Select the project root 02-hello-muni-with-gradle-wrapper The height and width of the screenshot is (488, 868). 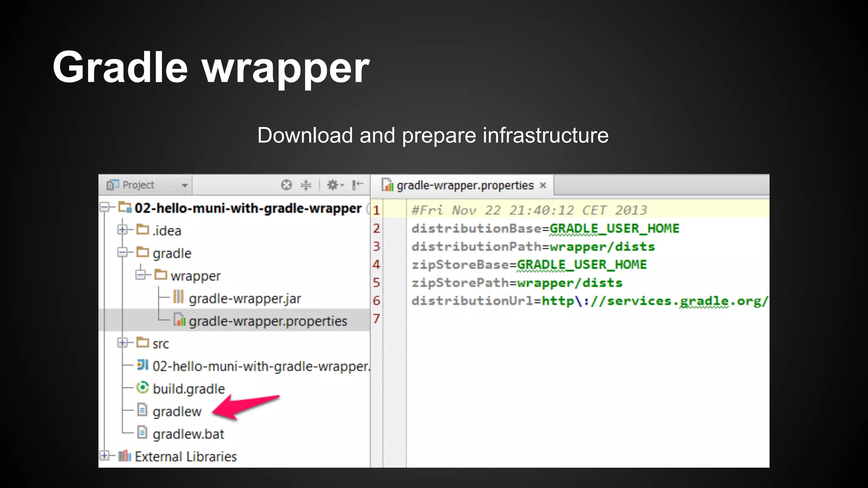point(248,208)
